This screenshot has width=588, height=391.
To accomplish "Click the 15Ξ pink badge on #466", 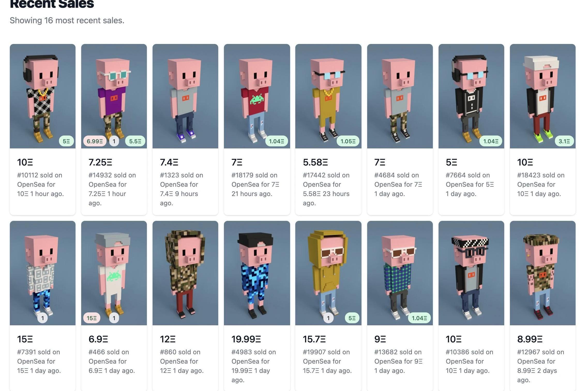I will click(x=92, y=318).
